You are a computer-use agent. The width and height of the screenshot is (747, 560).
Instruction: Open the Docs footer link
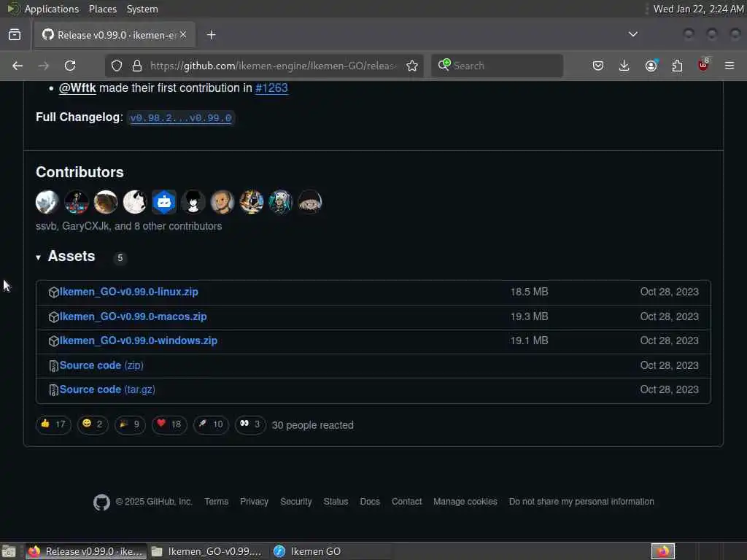point(370,502)
